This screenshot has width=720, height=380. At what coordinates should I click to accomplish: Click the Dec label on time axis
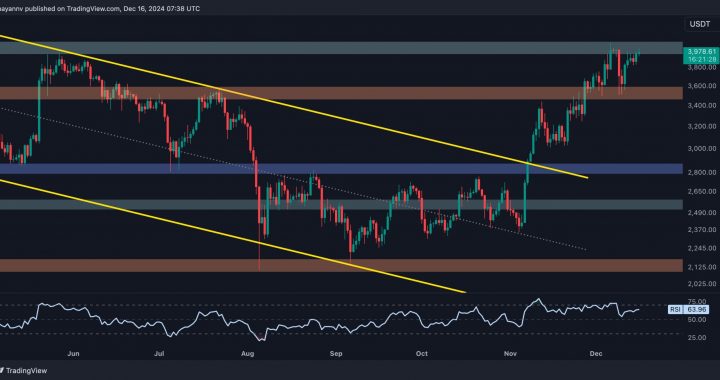point(596,354)
